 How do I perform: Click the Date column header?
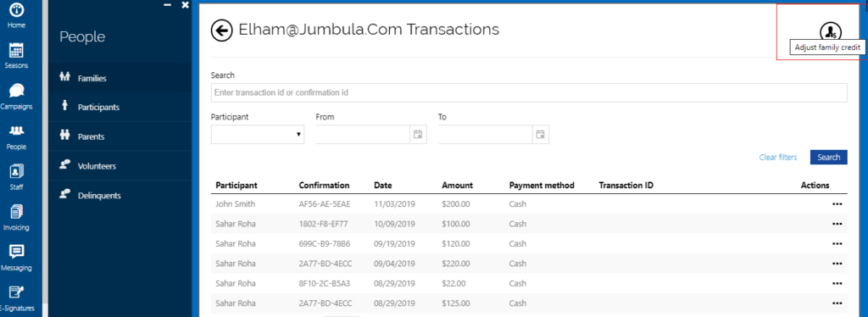click(383, 186)
